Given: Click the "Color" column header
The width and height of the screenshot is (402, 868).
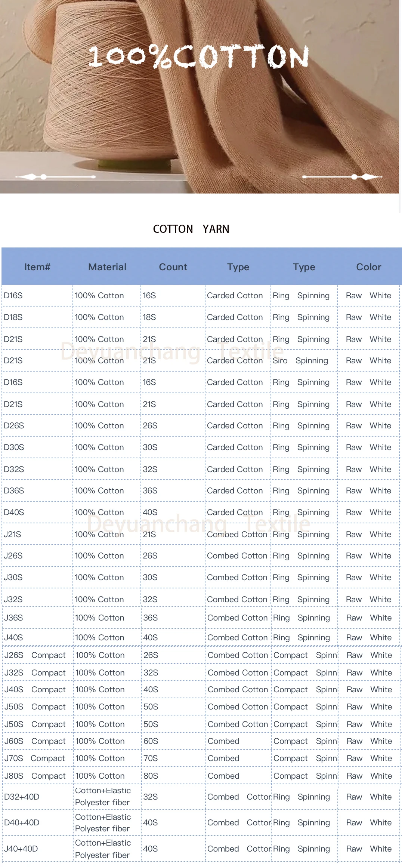Looking at the screenshot, I should tap(368, 267).
